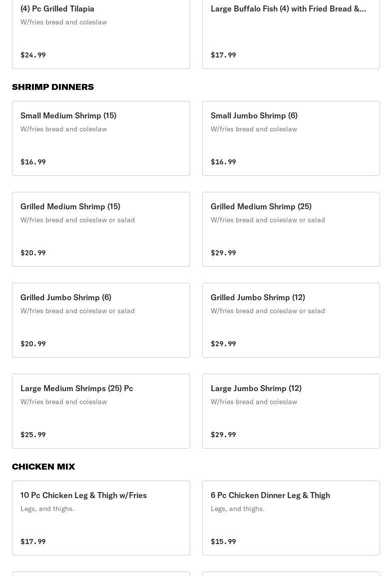
Task: Click the $17.99 Large Buffalo Fish price
Action: pyautogui.click(x=223, y=55)
